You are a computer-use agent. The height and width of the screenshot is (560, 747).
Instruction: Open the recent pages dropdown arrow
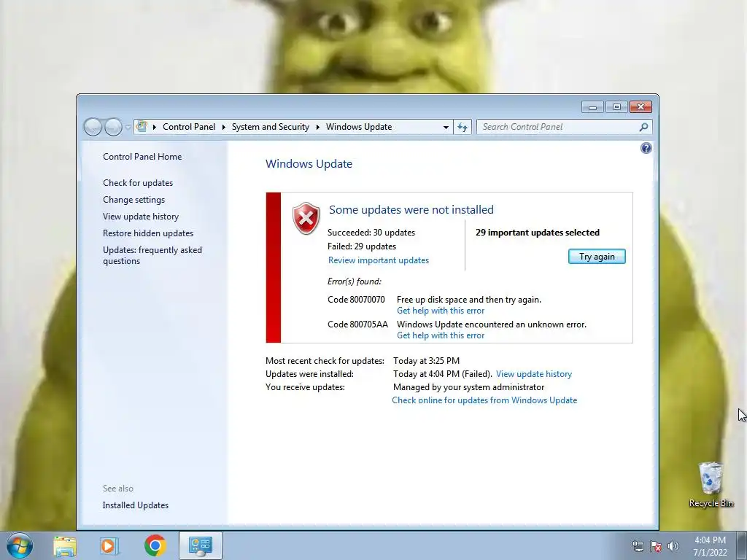pos(128,128)
